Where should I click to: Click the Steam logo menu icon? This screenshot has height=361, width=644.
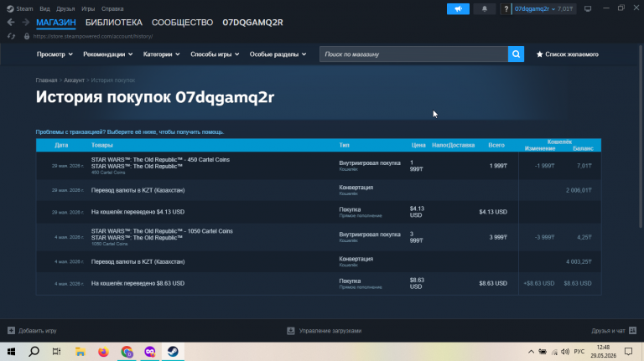pos(10,8)
